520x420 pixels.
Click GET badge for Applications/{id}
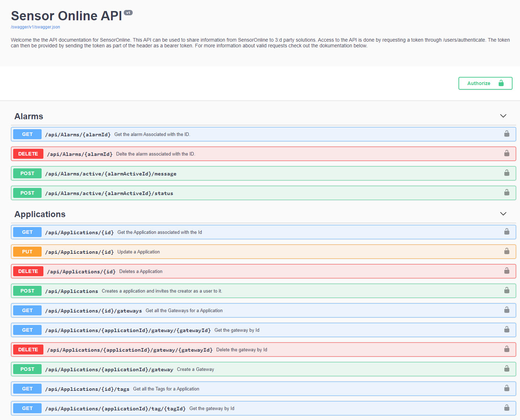[x=27, y=232]
